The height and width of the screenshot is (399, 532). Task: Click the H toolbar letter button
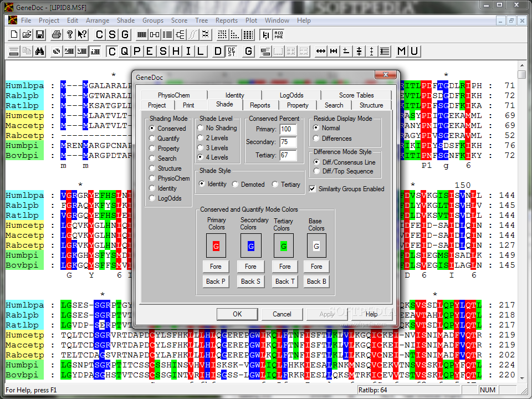176,51
